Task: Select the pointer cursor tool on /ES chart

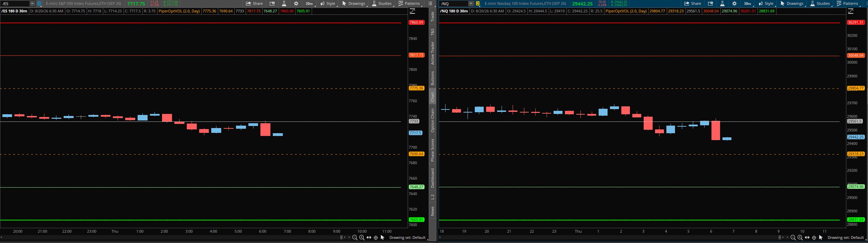Action: 382,237
